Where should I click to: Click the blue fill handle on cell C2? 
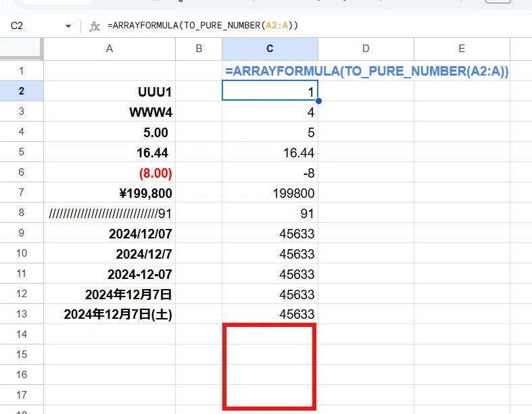tap(318, 101)
